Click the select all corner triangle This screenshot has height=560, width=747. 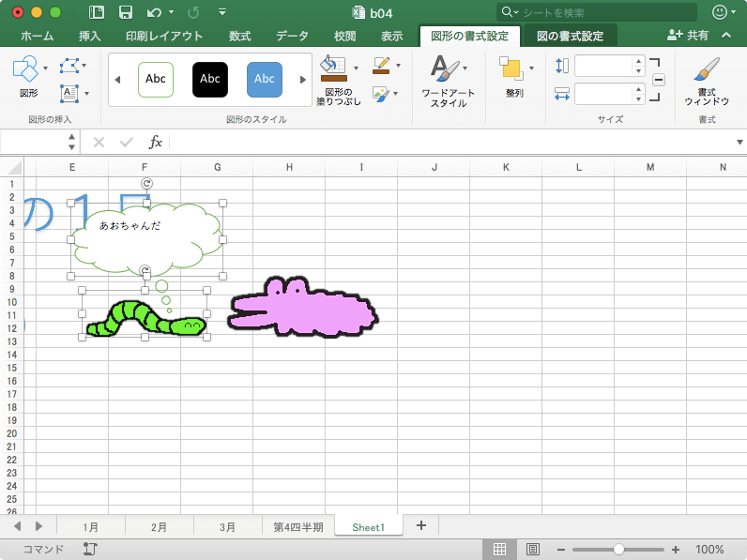[x=15, y=168]
